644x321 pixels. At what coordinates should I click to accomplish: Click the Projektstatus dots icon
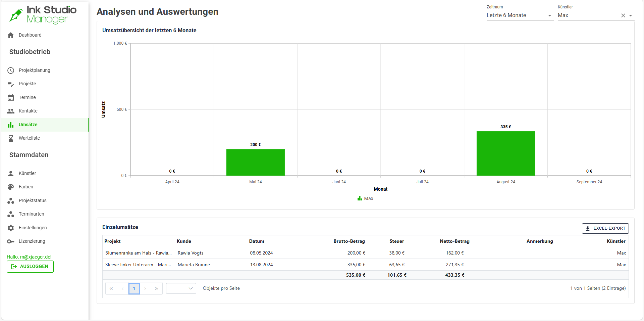pyautogui.click(x=11, y=201)
